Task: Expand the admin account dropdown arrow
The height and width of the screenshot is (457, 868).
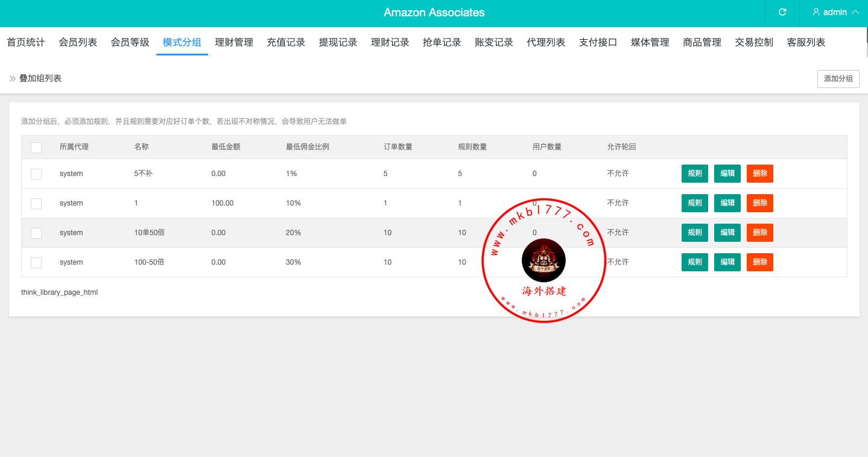Action: 855,12
